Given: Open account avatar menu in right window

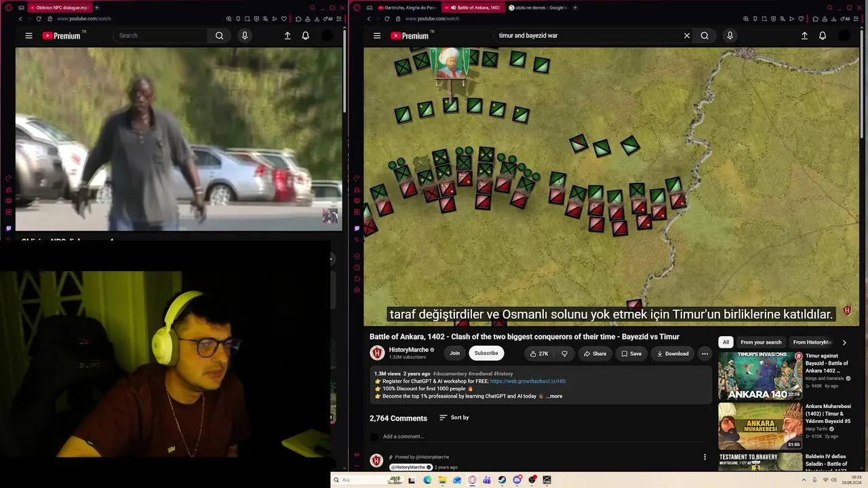Looking at the screenshot, I should click(x=844, y=36).
